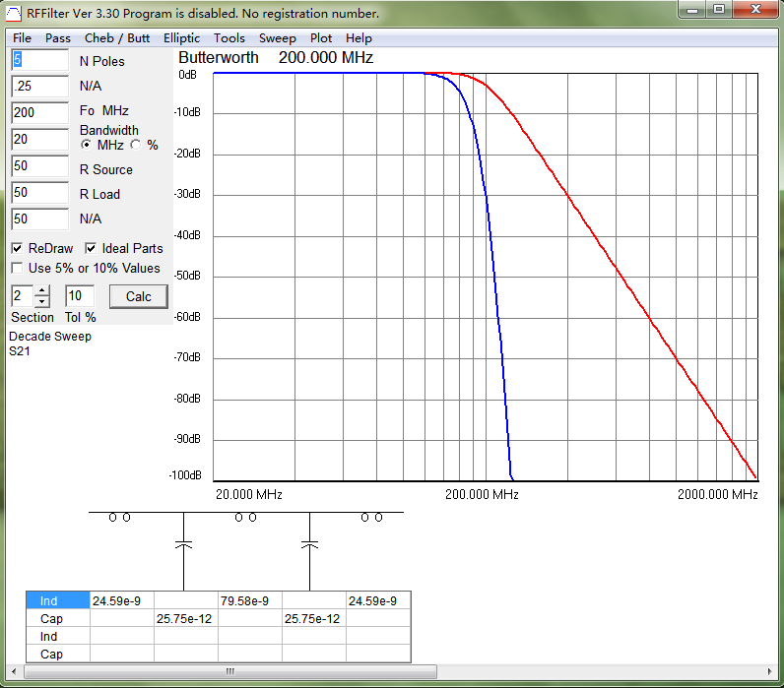Click the Calc button
784x688 pixels.
point(139,297)
